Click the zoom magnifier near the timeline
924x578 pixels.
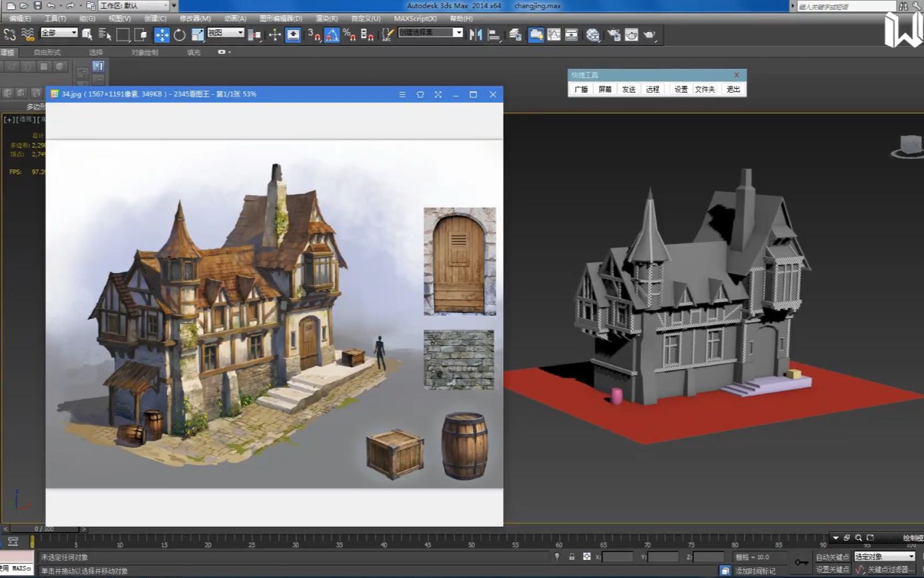point(859,538)
